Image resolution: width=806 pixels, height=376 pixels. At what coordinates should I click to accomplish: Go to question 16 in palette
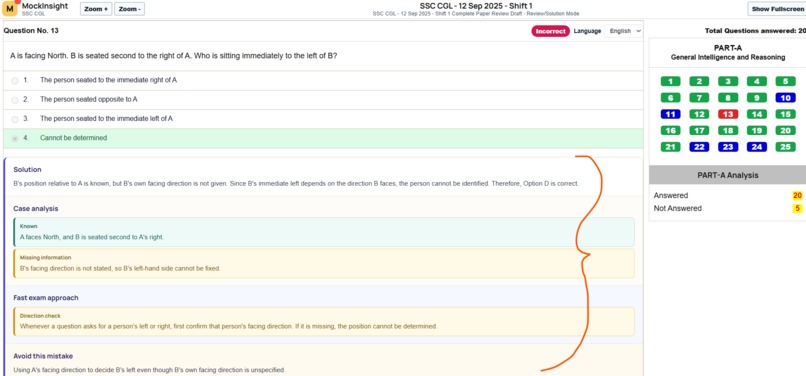click(670, 131)
